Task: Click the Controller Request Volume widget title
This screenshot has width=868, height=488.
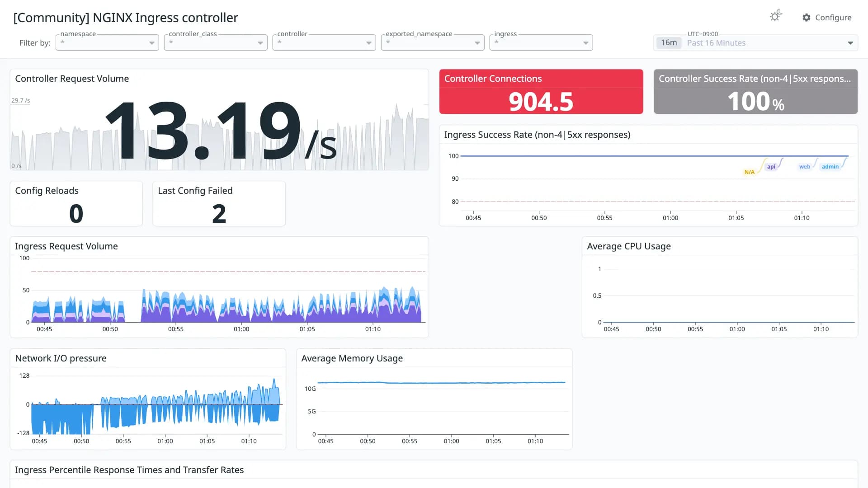Action: coord(72,79)
